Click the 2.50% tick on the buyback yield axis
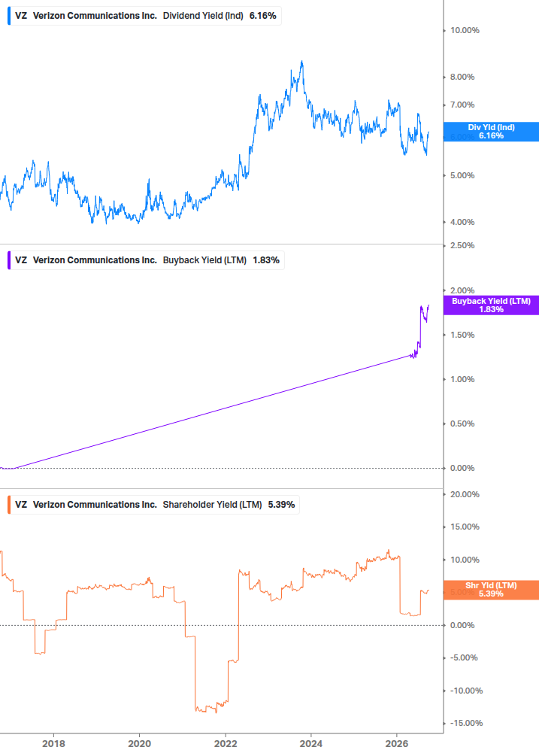539x756 pixels. point(462,245)
